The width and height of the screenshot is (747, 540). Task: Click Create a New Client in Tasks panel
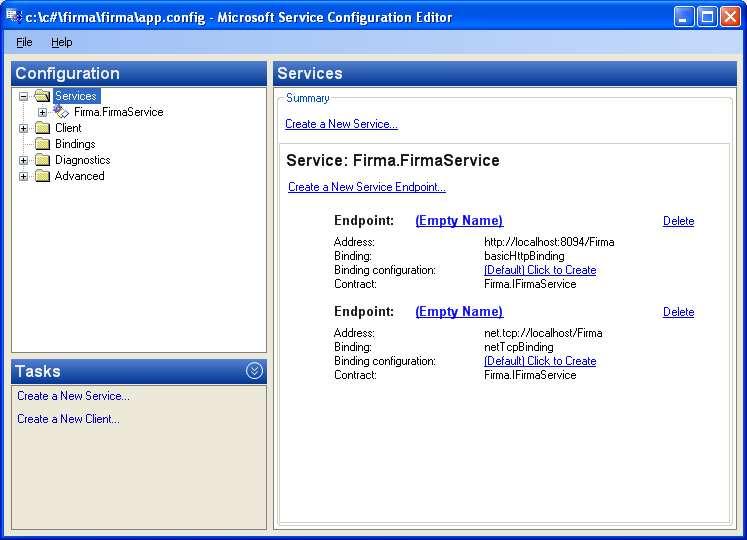point(68,418)
